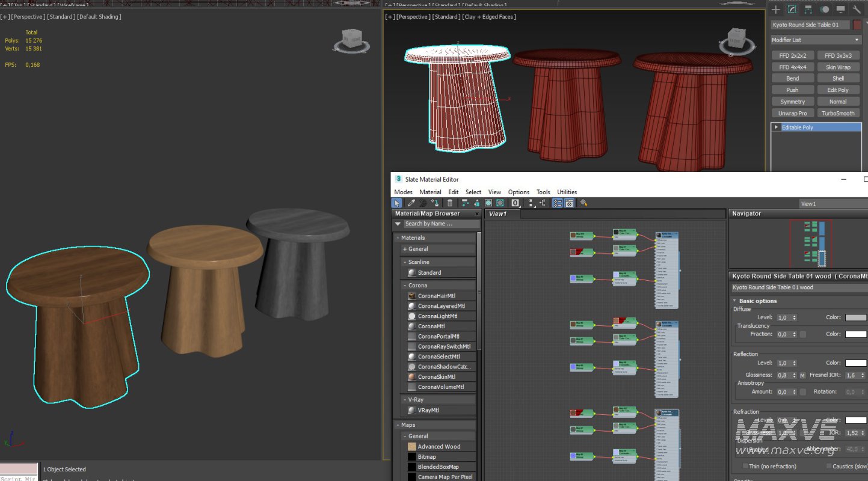868x481 pixels.
Task: Click the Diffuse color swatch
Action: (x=855, y=317)
